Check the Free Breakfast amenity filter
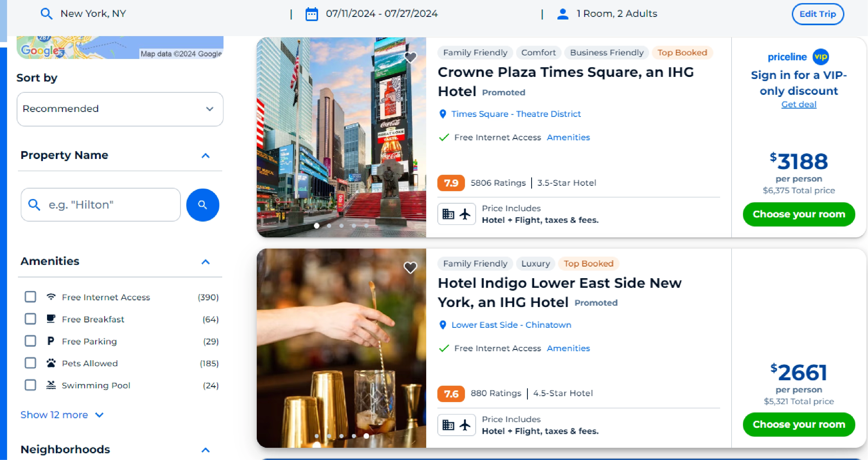The width and height of the screenshot is (868, 460). click(30, 318)
